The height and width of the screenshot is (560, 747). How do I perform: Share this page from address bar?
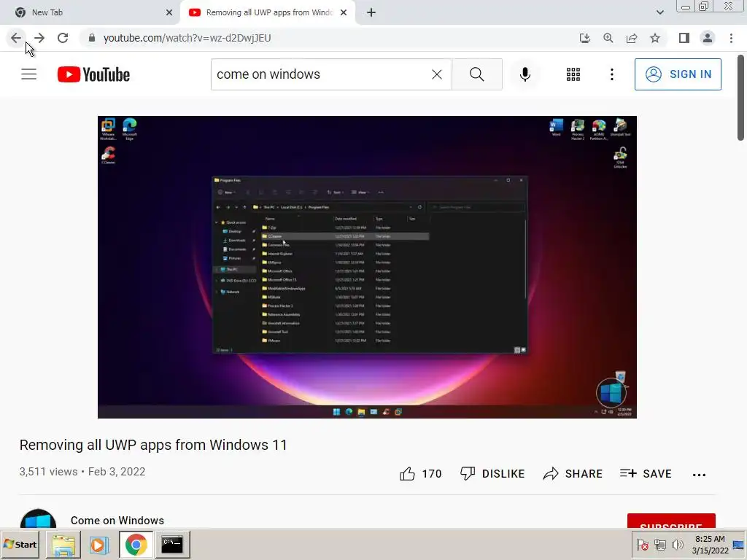coord(632,38)
